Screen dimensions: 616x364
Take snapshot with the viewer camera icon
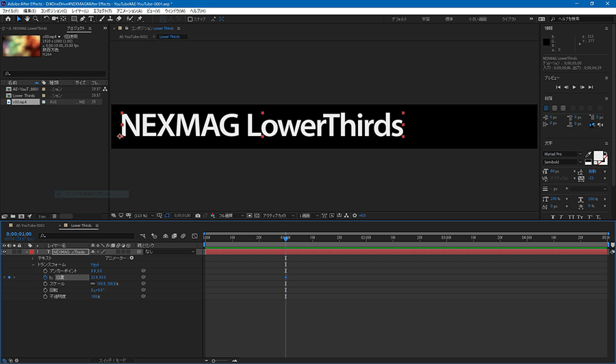198,216
